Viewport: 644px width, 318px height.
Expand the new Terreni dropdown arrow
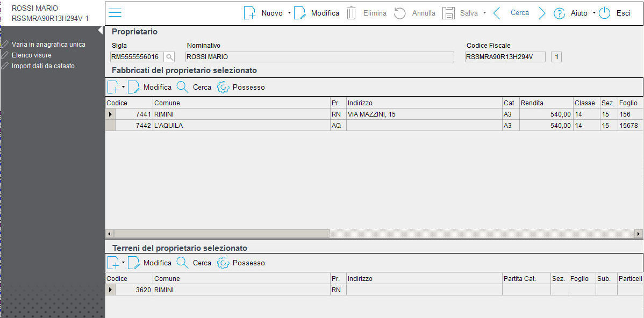[x=123, y=263]
